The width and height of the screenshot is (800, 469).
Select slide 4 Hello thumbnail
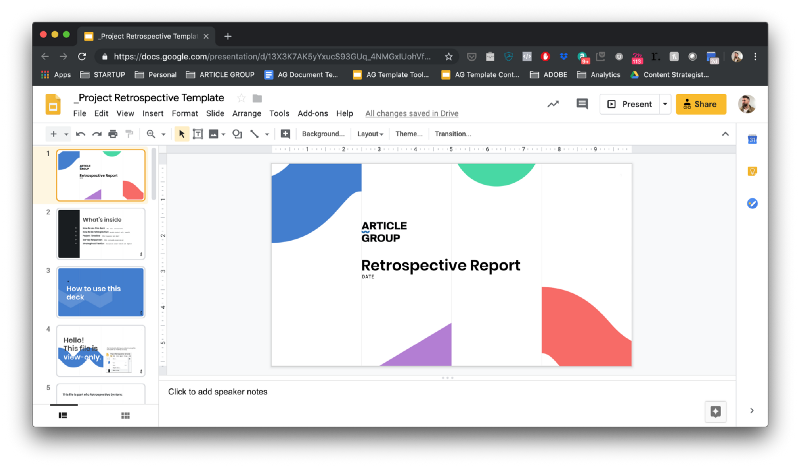coord(101,351)
